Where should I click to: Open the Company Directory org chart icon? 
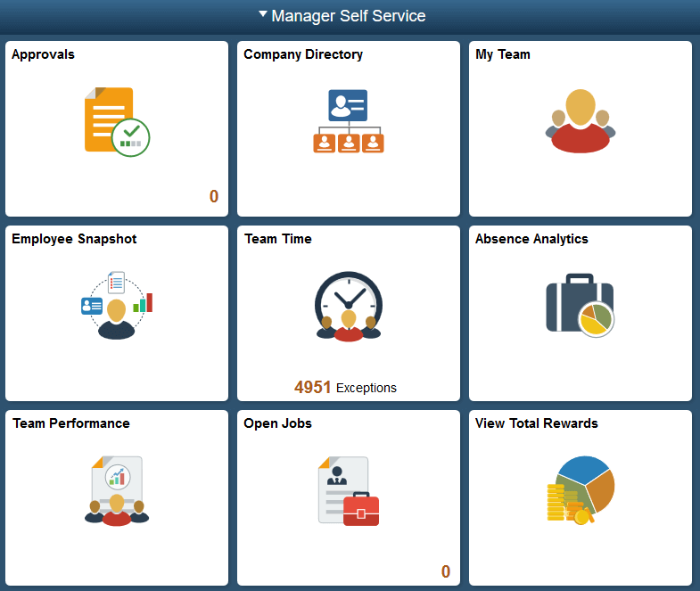348,121
